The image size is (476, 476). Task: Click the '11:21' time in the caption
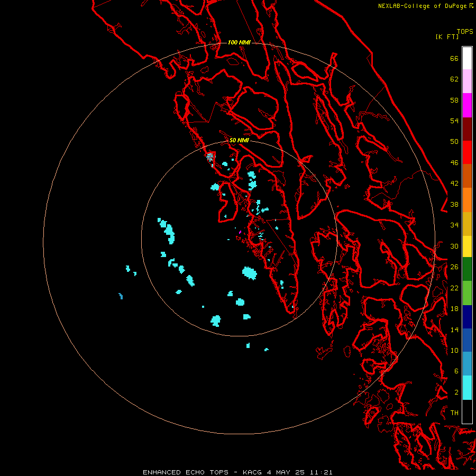click(321, 472)
